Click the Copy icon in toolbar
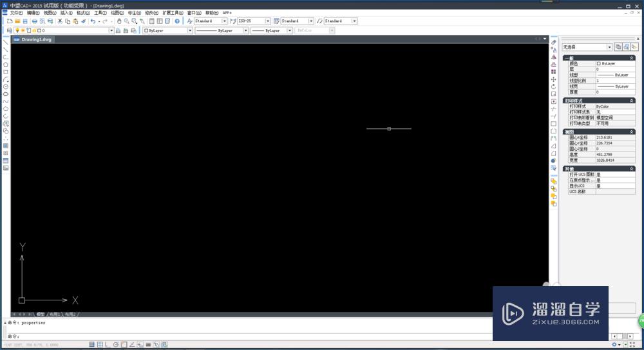The image size is (644, 350). pyautogui.click(x=68, y=21)
